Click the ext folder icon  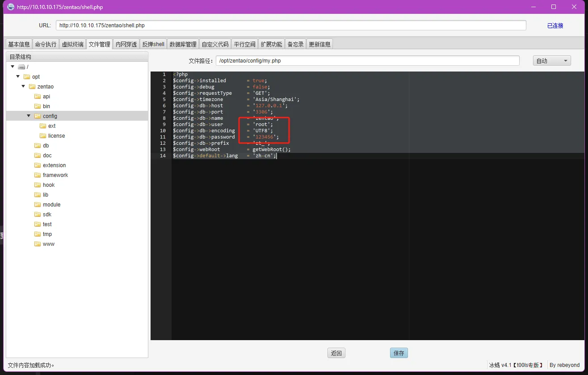pyautogui.click(x=43, y=126)
